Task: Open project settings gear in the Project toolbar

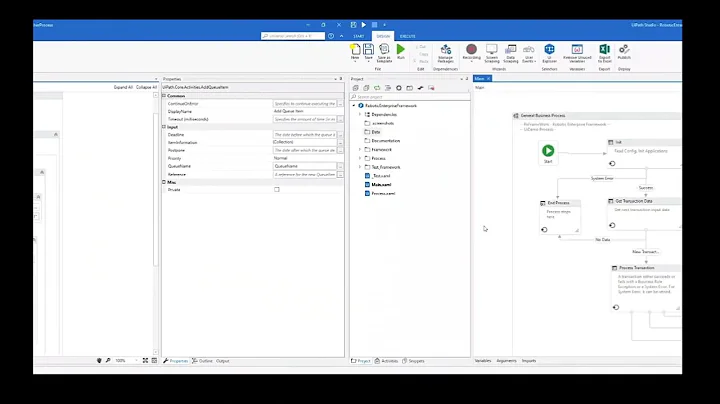Action: [399, 88]
